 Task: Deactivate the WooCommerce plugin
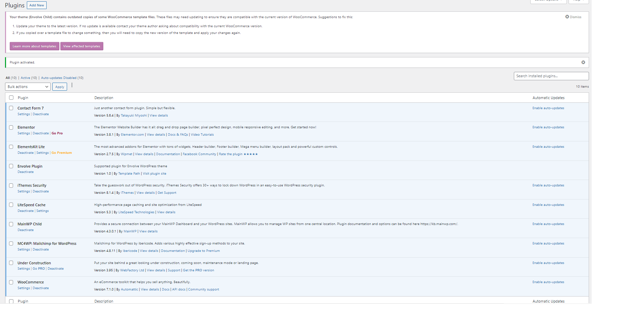coord(41,288)
